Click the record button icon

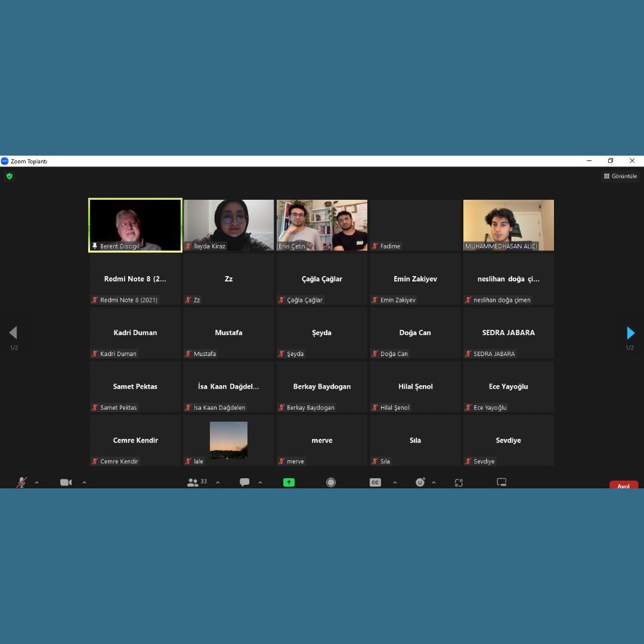331,482
